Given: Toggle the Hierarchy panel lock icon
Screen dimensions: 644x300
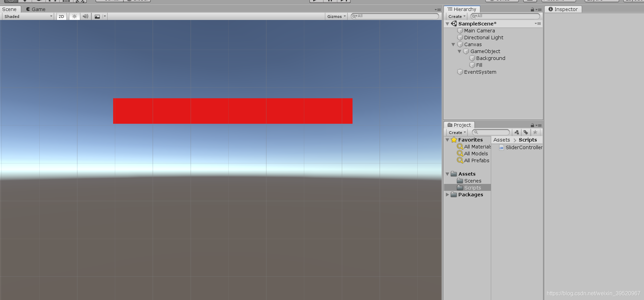Looking at the screenshot, I should click(x=532, y=10).
